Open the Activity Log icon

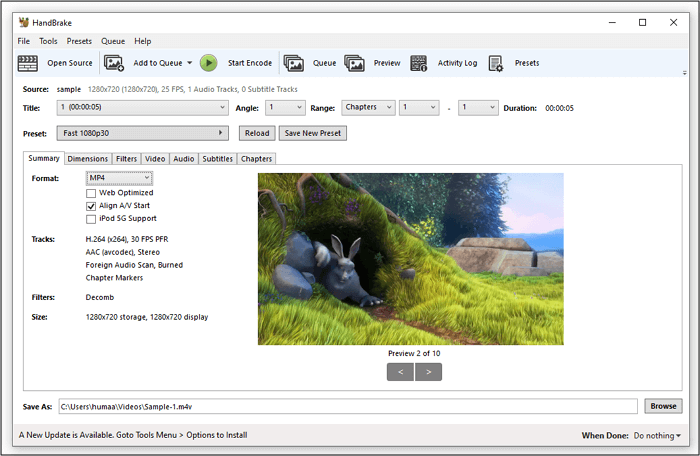(x=418, y=63)
